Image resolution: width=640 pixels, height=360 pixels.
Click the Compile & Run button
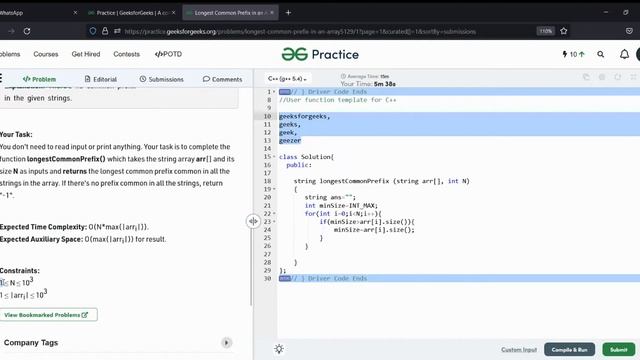569,350
